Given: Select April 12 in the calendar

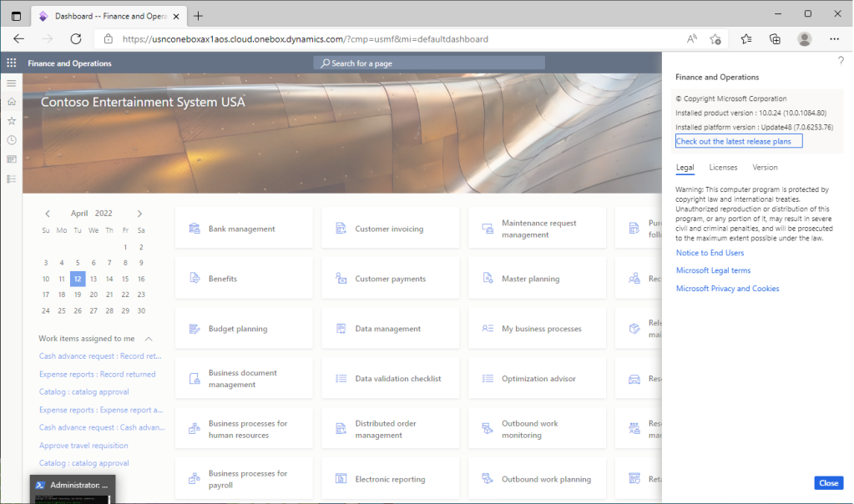Looking at the screenshot, I should [78, 279].
